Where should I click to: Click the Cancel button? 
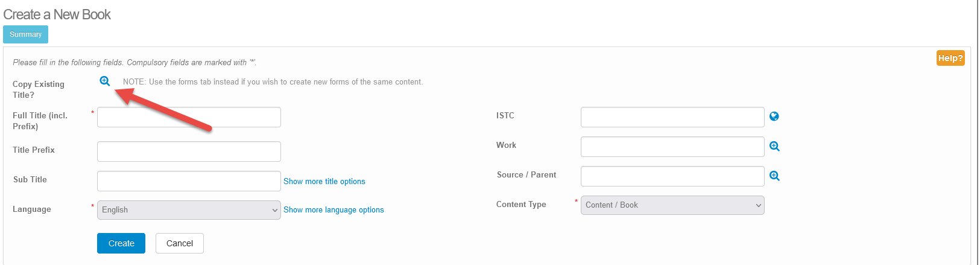coord(180,243)
